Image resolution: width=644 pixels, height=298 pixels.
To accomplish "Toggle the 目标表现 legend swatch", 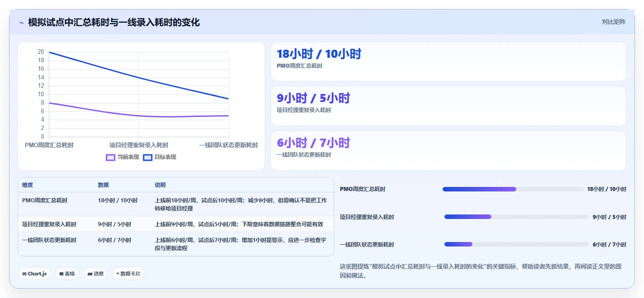I will (x=148, y=157).
